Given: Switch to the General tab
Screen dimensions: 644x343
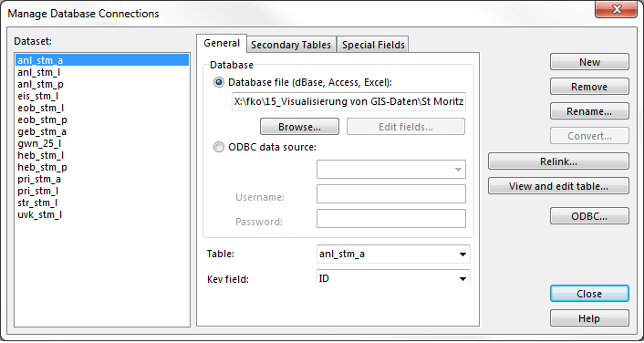Looking at the screenshot, I should tap(222, 43).
